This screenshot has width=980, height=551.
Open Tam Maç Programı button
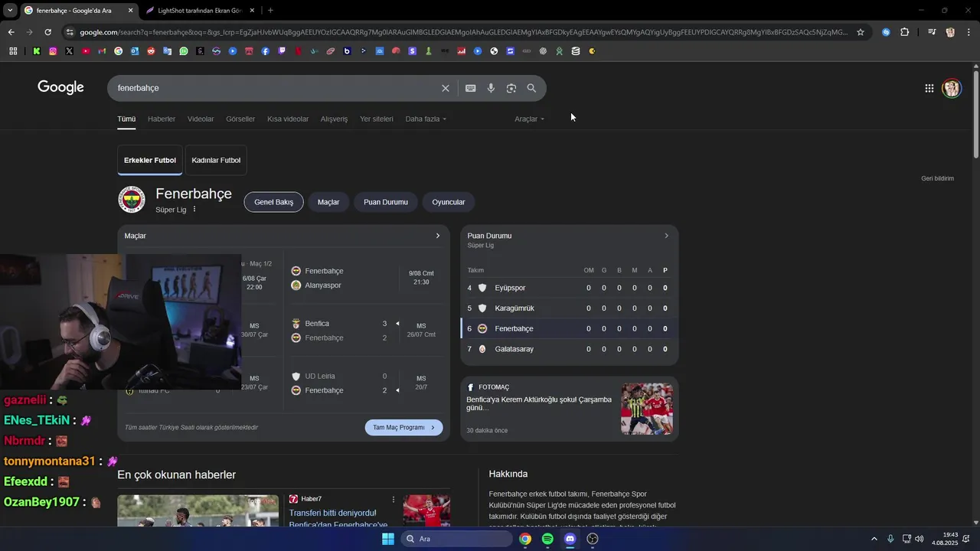pyautogui.click(x=403, y=427)
